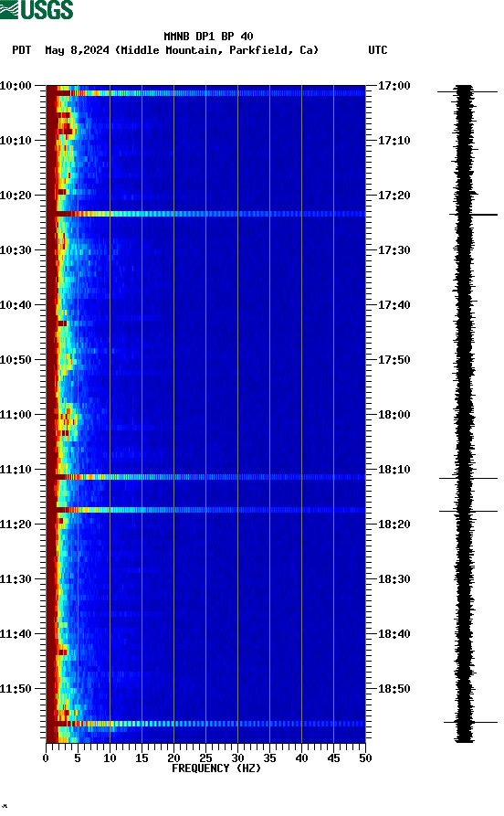Image resolution: width=504 pixels, height=816 pixels.
Task: Click the '17:00' UTC time label
Action: tap(394, 85)
